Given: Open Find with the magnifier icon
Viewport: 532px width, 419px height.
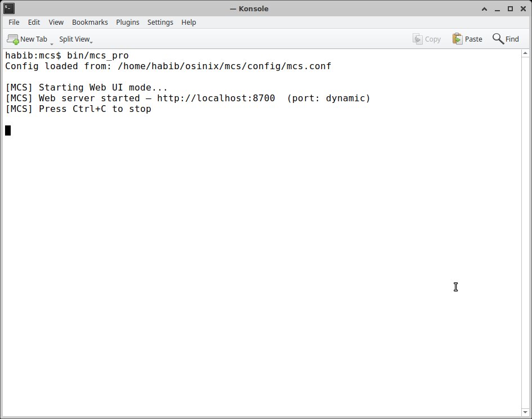Looking at the screenshot, I should (x=498, y=39).
